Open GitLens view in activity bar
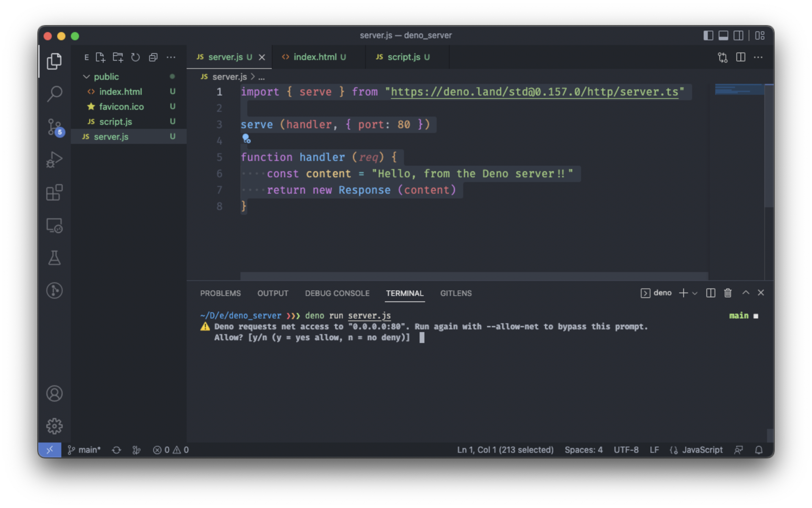812x508 pixels. [x=54, y=290]
